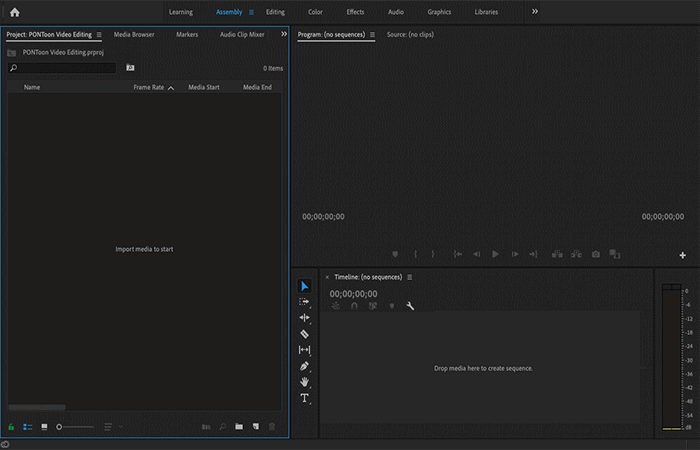
Task: Open Project panel menu beside title
Action: [99, 35]
